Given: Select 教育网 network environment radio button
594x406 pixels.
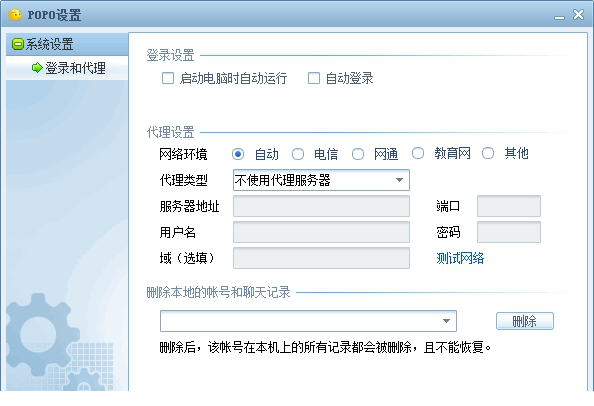Looking at the screenshot, I should click(418, 153).
